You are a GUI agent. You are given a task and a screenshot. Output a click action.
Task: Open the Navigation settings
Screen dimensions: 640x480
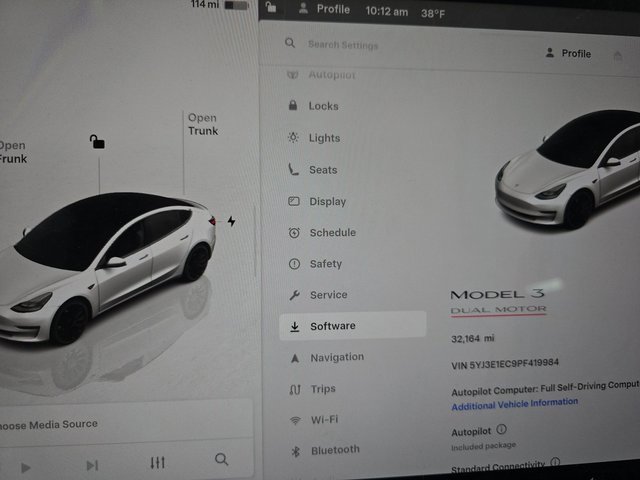click(337, 357)
